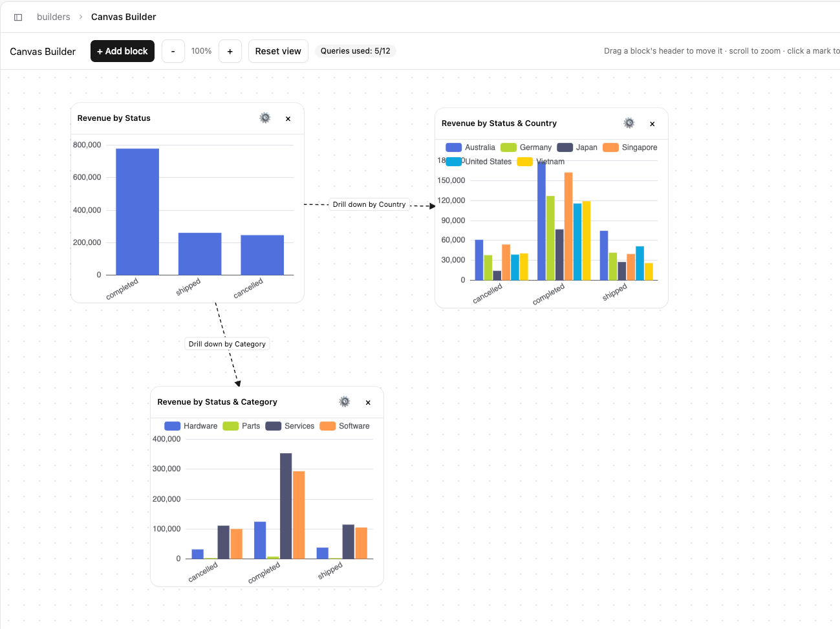Screen dimensions: 840x629
Task: Click the 100% zoom level text
Action: pos(202,51)
